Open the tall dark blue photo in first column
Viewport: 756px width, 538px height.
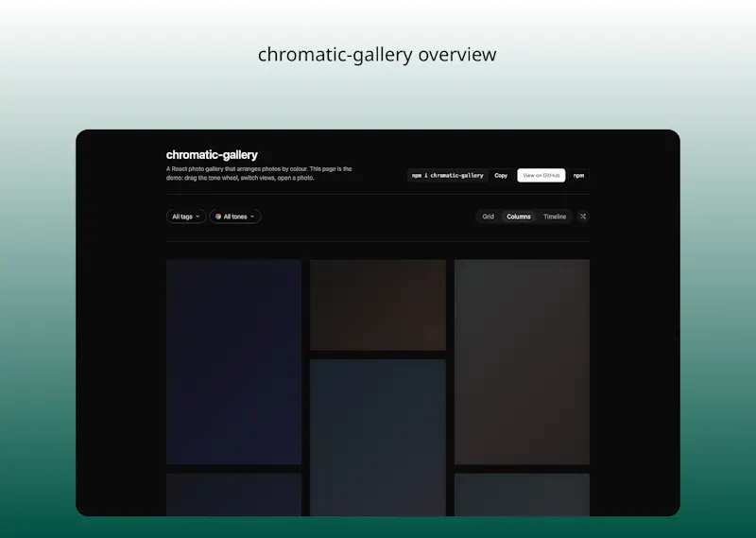pos(233,362)
